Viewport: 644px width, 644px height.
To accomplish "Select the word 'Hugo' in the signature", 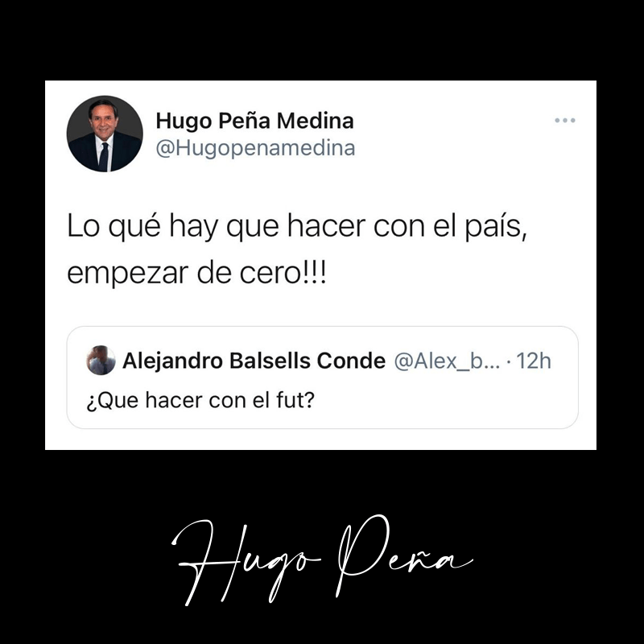I will (246, 562).
